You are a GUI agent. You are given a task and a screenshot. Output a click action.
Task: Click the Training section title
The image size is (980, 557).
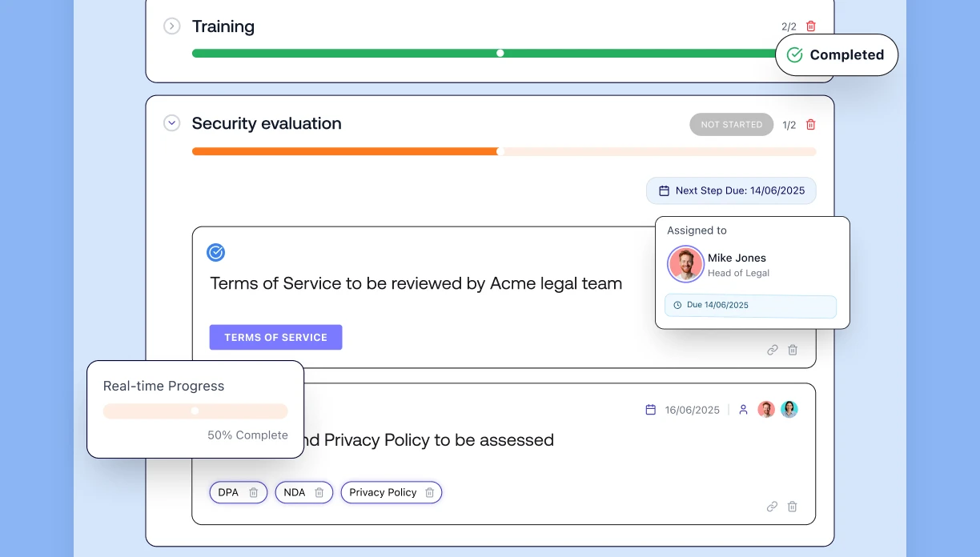pos(223,26)
